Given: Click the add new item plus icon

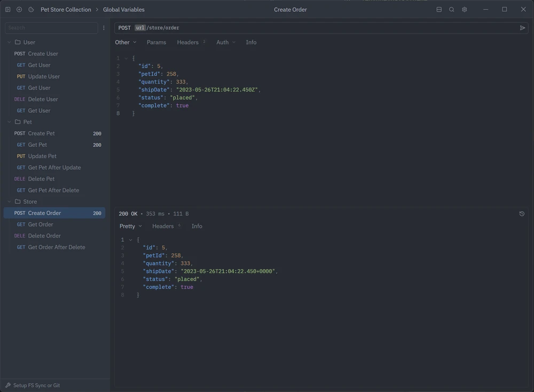Looking at the screenshot, I should pyautogui.click(x=19, y=10).
